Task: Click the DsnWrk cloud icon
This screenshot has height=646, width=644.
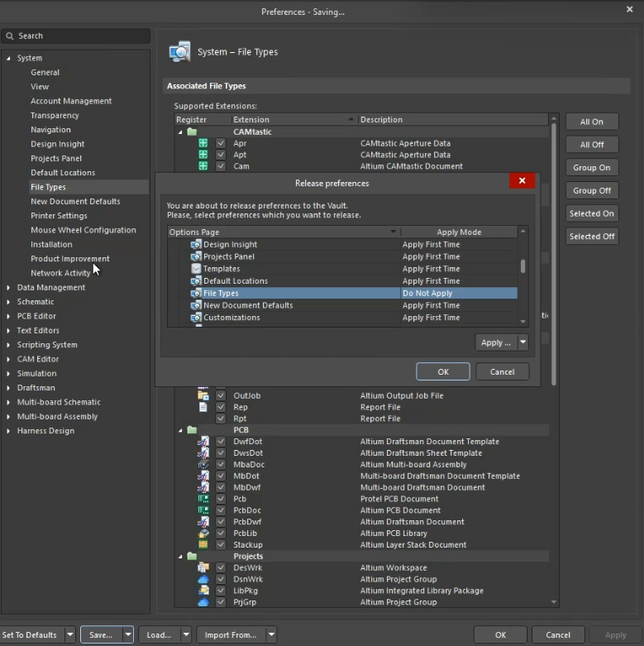Action: (203, 579)
